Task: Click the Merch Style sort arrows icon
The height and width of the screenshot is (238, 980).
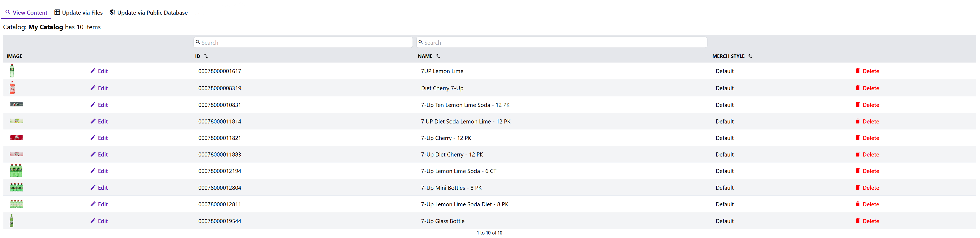Action: (x=750, y=56)
